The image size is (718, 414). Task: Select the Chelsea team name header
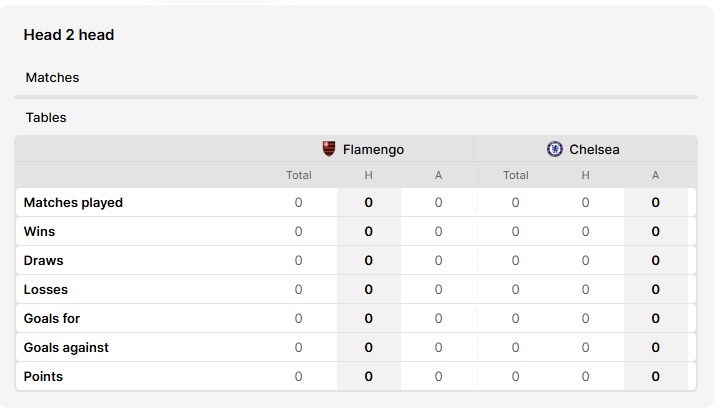click(594, 149)
